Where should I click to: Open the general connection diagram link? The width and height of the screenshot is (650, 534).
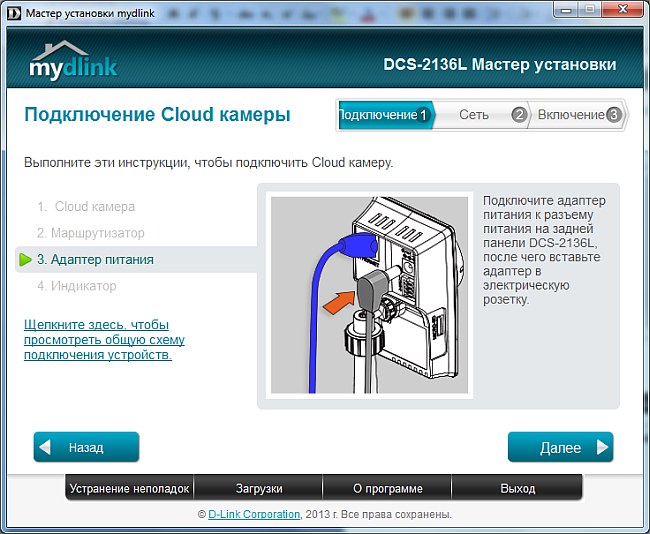tap(104, 340)
